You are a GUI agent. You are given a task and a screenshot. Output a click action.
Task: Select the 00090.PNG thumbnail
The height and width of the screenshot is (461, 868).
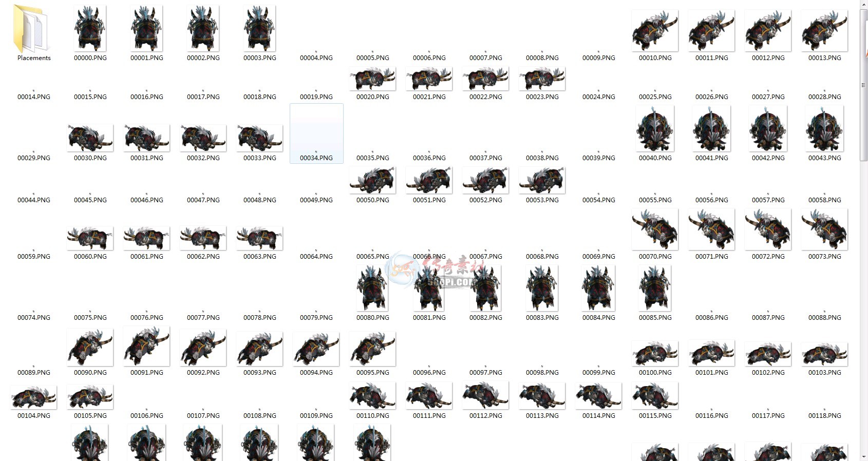(90, 349)
